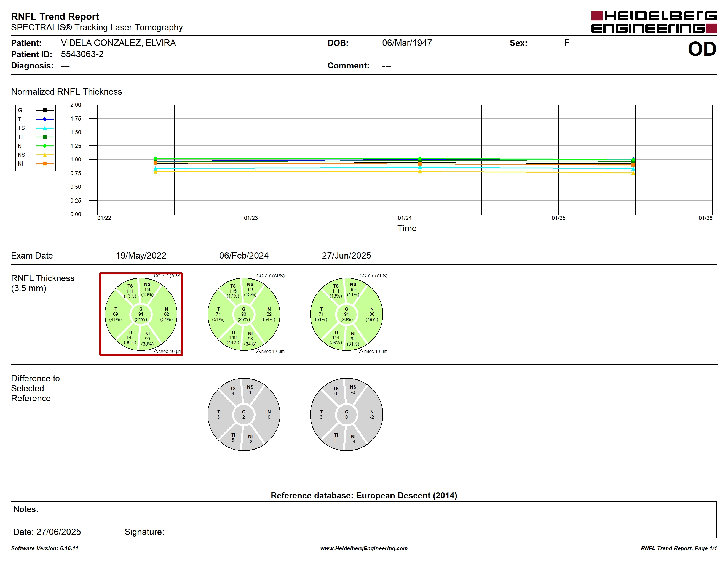Select the 27/Jun/2025 RNFL thickness chart
728x563 pixels.
click(346, 314)
